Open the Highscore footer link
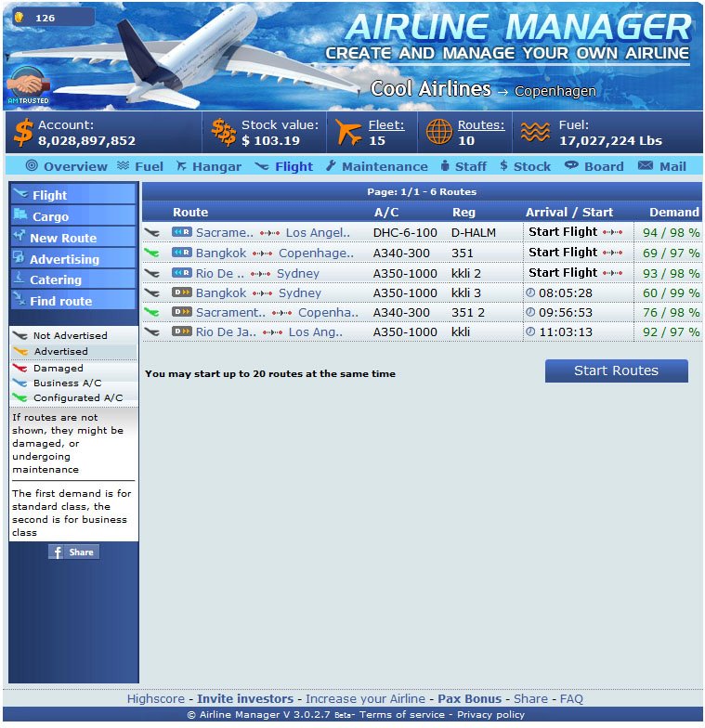This screenshot has width=705, height=728. [156, 698]
